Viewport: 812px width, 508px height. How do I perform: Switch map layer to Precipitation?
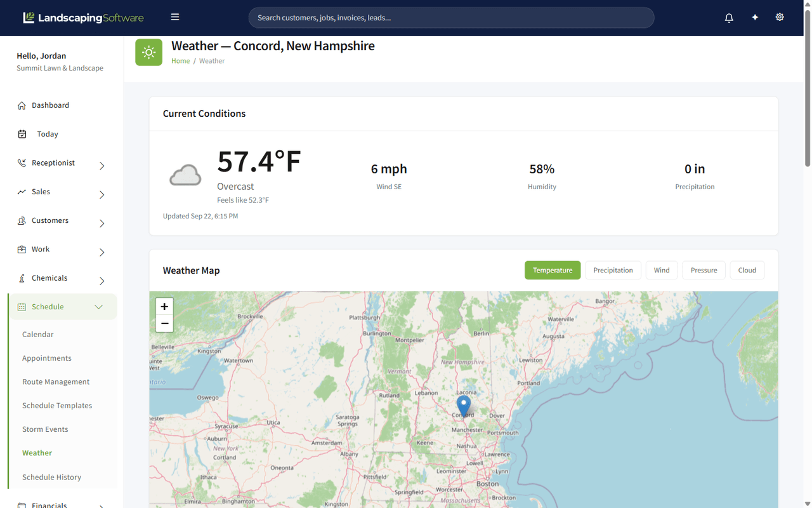click(x=613, y=270)
